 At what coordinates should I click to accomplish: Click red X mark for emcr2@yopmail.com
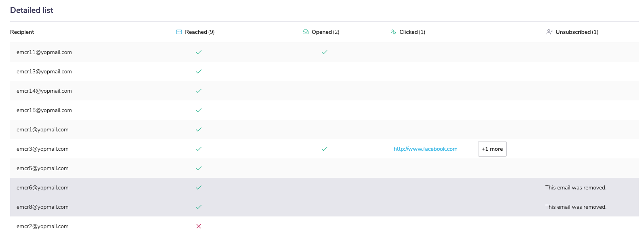199,226
